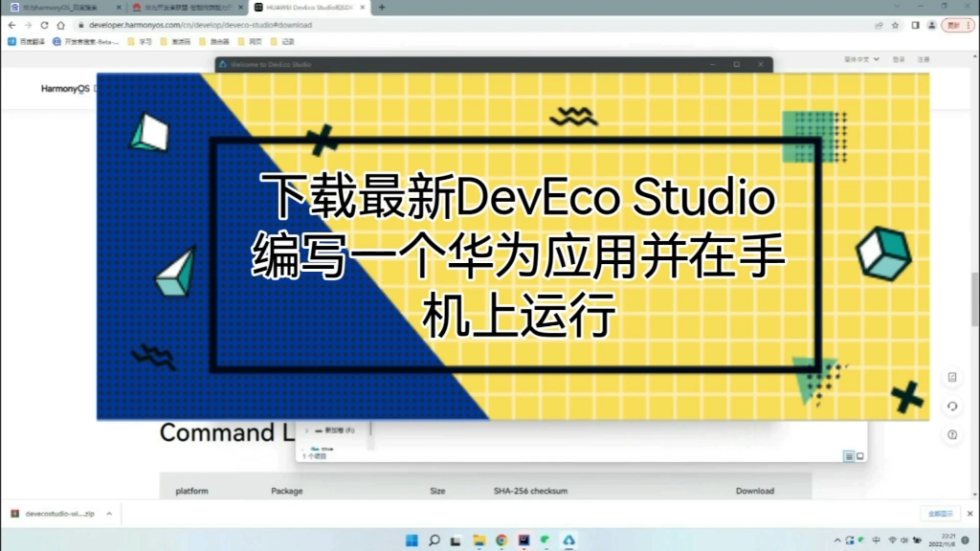Maximize the Welcome to DevEco Studio window
The height and width of the screenshot is (551, 980).
tap(737, 64)
